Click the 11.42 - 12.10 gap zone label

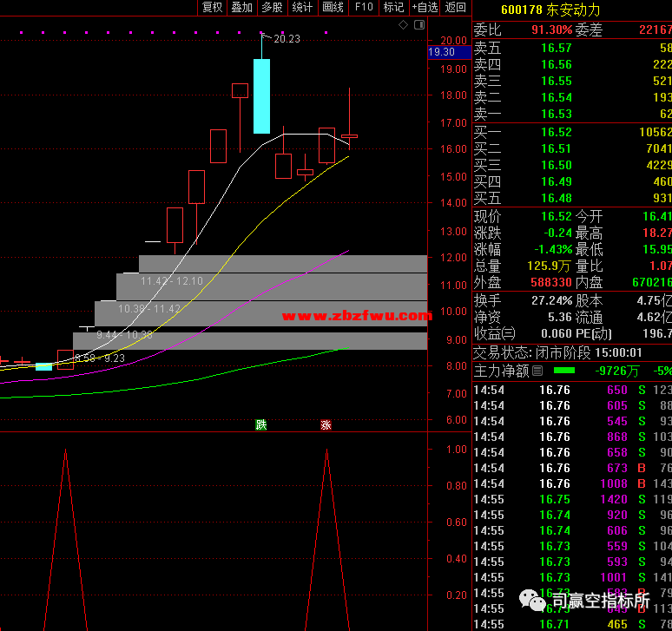(x=171, y=281)
